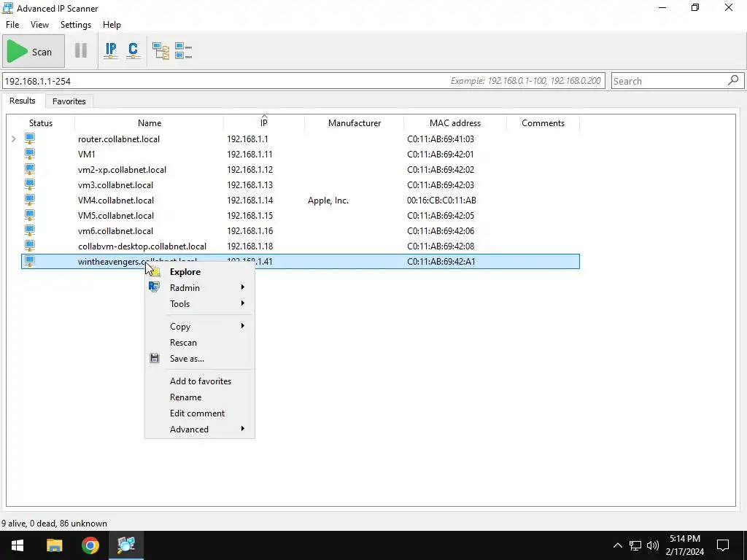Sort by the IP column header
The width and height of the screenshot is (747, 560).
pyautogui.click(x=264, y=122)
